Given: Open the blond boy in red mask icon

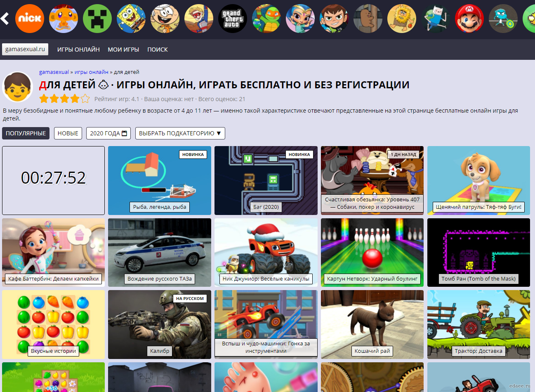Looking at the screenshot, I should (199, 19).
